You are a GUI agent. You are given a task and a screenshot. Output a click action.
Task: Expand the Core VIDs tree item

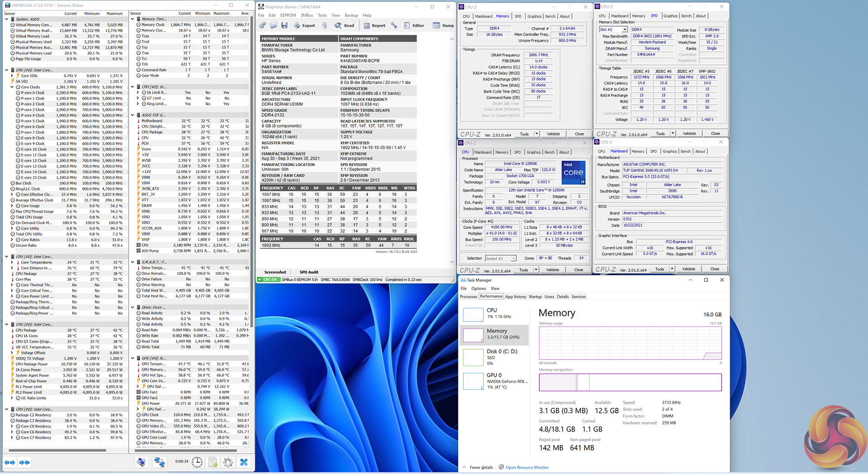click(x=12, y=76)
